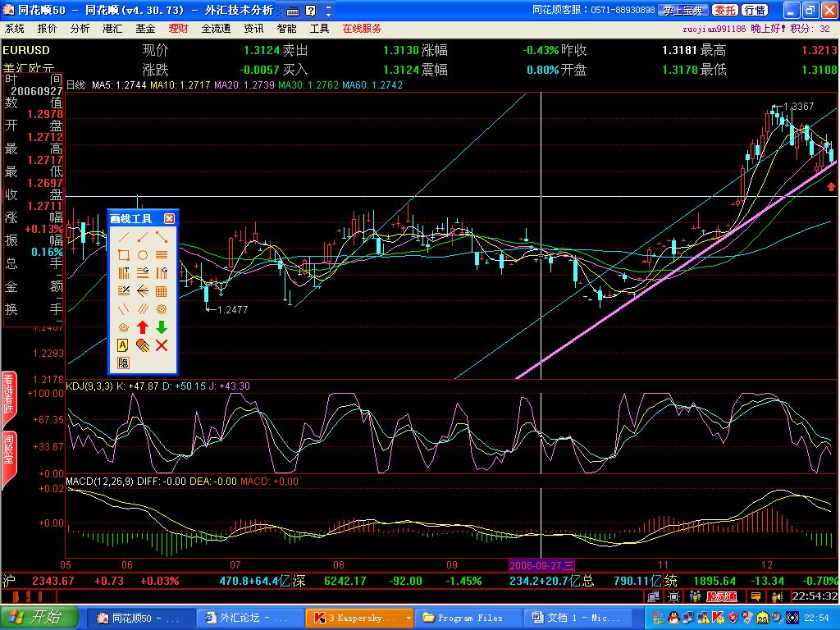Click the full-screen status bar icon

coord(674,596)
